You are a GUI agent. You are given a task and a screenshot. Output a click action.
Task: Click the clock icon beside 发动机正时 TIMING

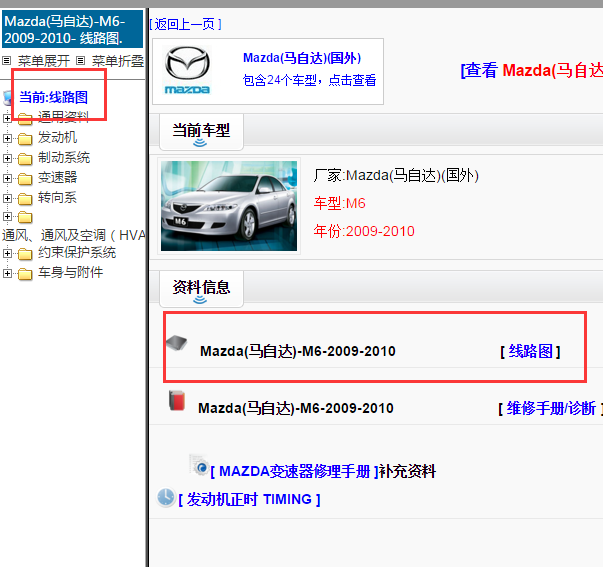tap(166, 497)
